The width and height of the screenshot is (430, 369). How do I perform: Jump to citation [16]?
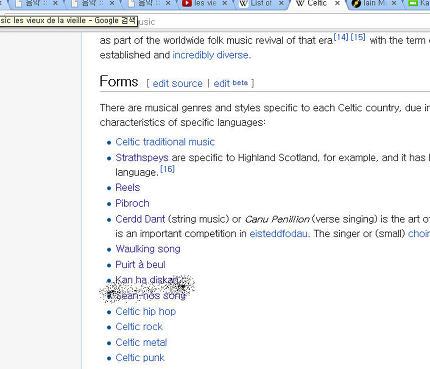point(167,169)
